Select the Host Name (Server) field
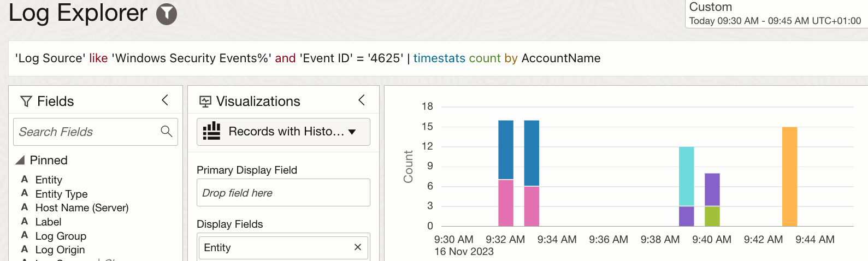868x261 pixels. tap(82, 207)
